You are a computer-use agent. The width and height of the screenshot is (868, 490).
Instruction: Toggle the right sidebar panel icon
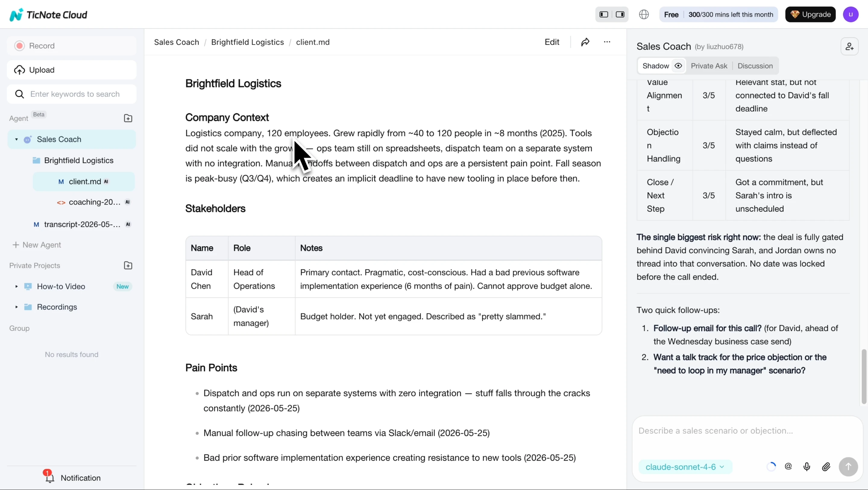tap(620, 14)
